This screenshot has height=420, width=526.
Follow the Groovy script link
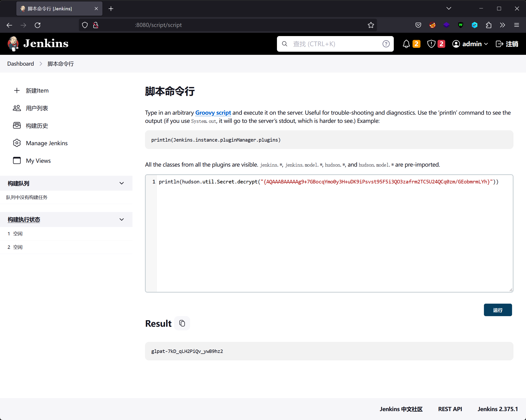click(213, 113)
